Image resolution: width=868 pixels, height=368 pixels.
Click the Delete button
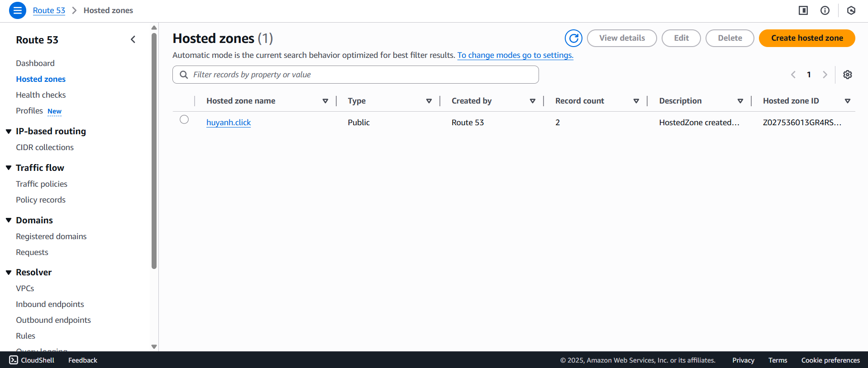pos(730,38)
